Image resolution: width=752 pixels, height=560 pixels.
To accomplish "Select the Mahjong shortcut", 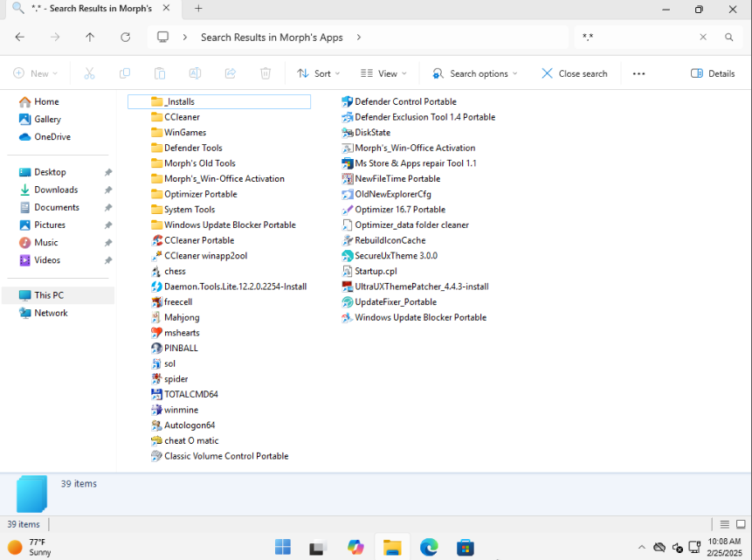I will tap(175, 317).
